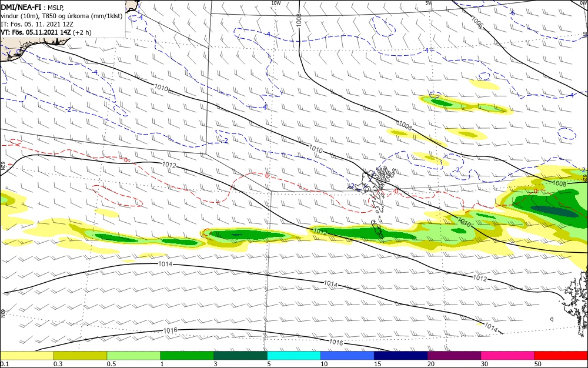Click the '20' legend value

tap(431, 364)
